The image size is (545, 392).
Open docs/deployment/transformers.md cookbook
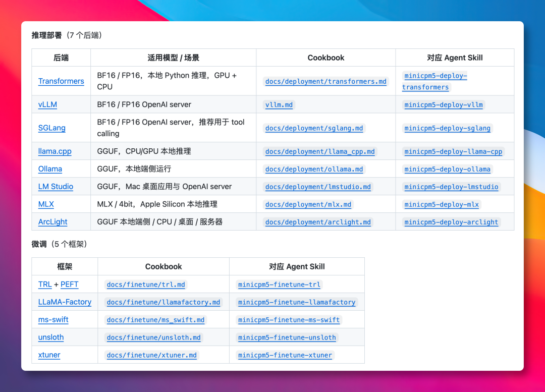pos(325,81)
